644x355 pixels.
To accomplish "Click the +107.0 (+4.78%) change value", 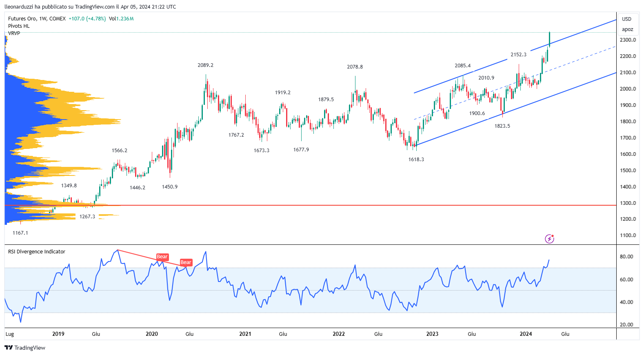I will point(87,19).
